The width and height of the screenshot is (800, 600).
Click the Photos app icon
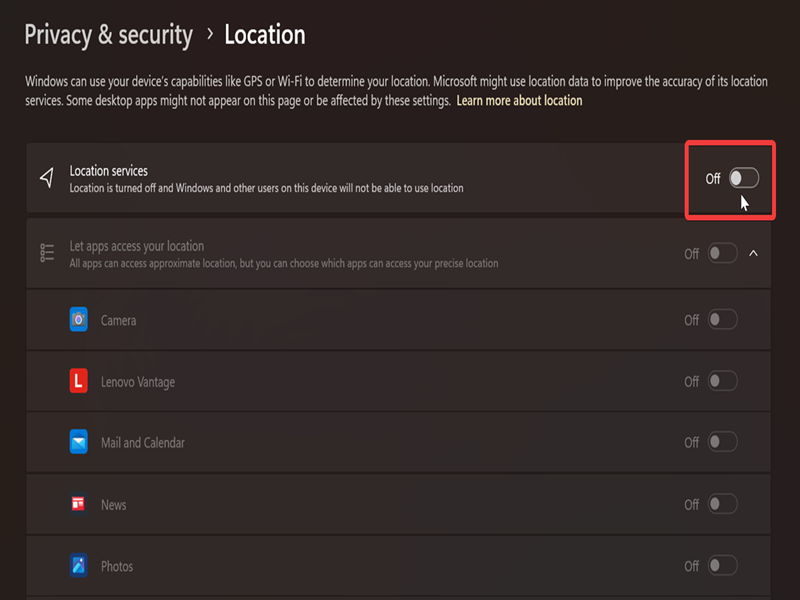pos(79,565)
